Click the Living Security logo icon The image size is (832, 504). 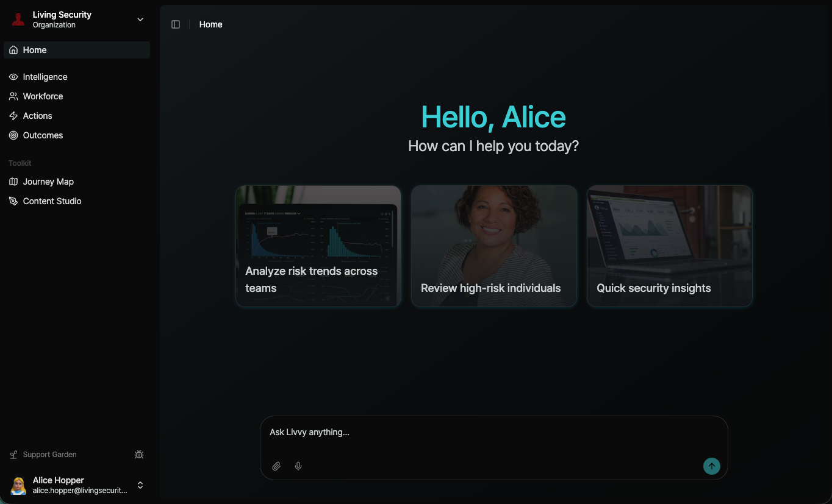[x=18, y=20]
